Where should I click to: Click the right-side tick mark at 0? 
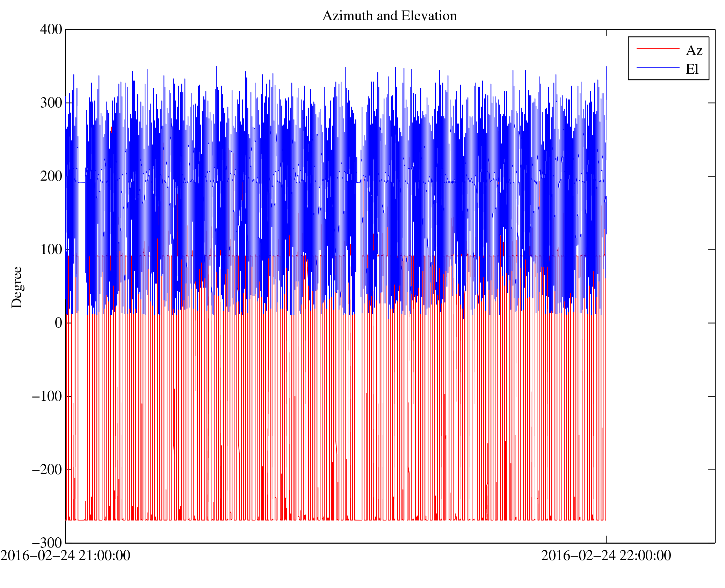coord(711,323)
